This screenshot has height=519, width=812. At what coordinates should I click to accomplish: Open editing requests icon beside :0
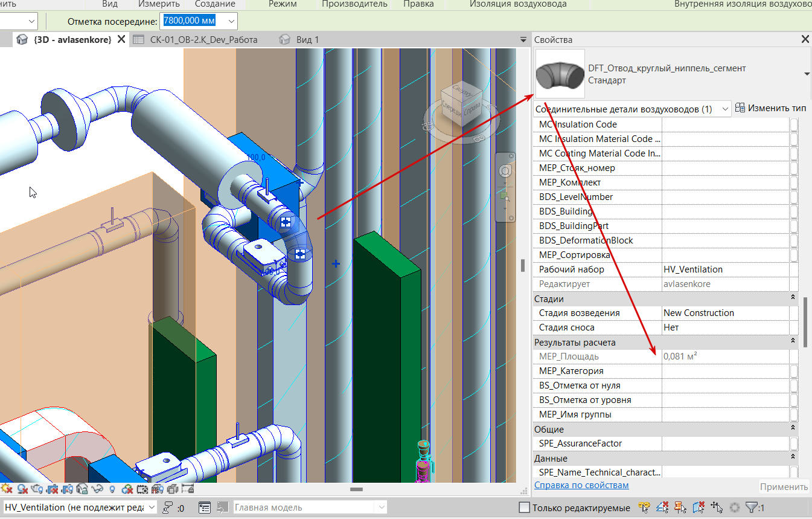point(168,508)
